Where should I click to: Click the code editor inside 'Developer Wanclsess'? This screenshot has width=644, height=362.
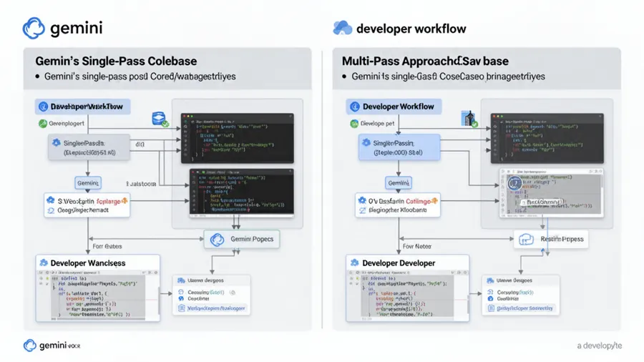click(98, 295)
